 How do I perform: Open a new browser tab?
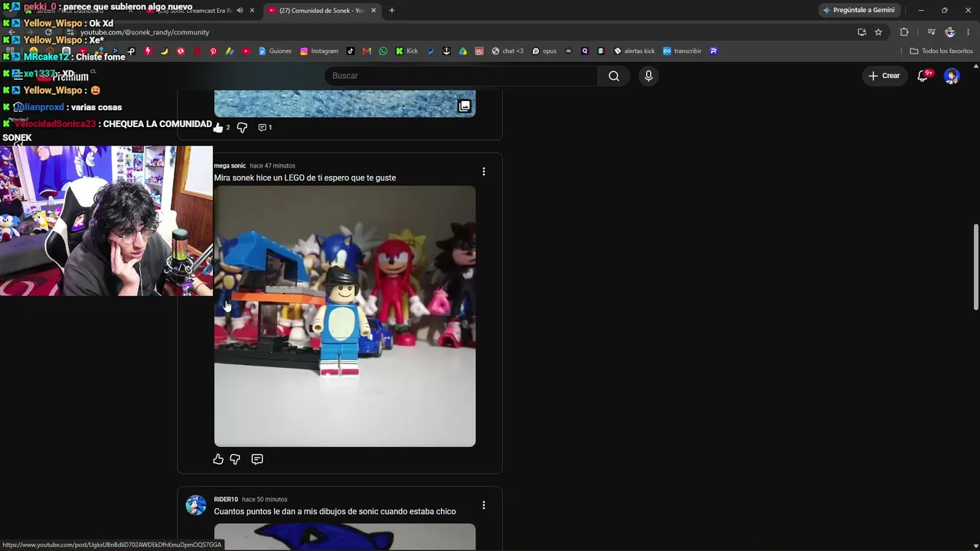pyautogui.click(x=391, y=11)
